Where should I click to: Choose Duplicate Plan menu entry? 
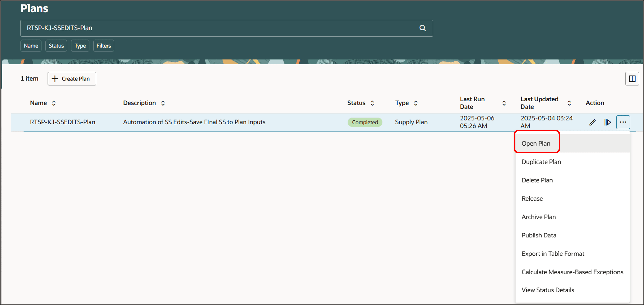click(x=541, y=162)
